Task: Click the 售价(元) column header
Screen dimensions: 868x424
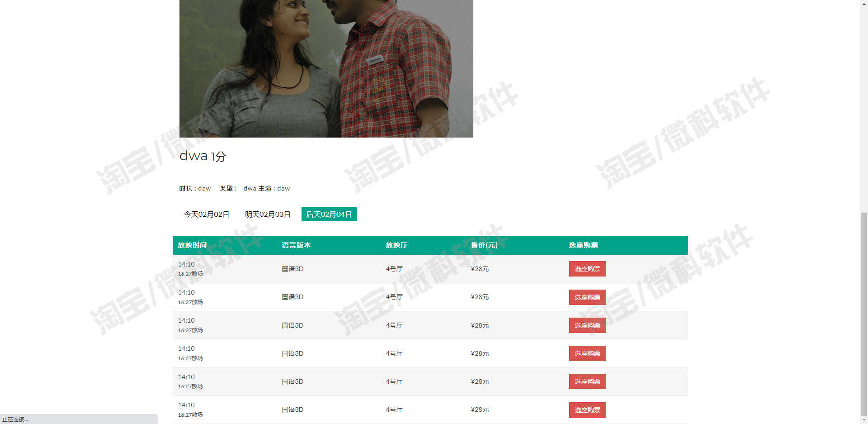Action: (484, 245)
